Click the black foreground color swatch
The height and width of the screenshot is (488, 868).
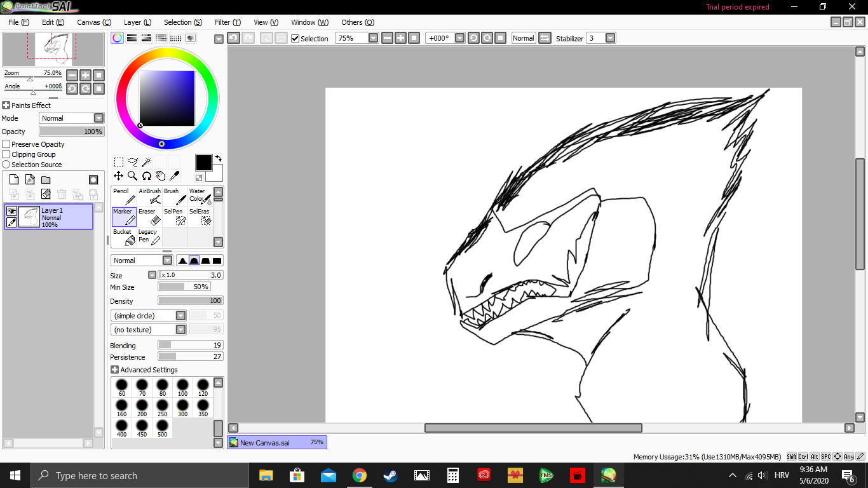pyautogui.click(x=203, y=163)
